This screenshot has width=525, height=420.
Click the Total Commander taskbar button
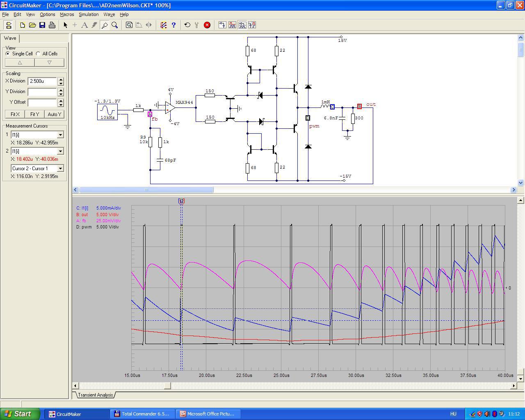point(142,414)
